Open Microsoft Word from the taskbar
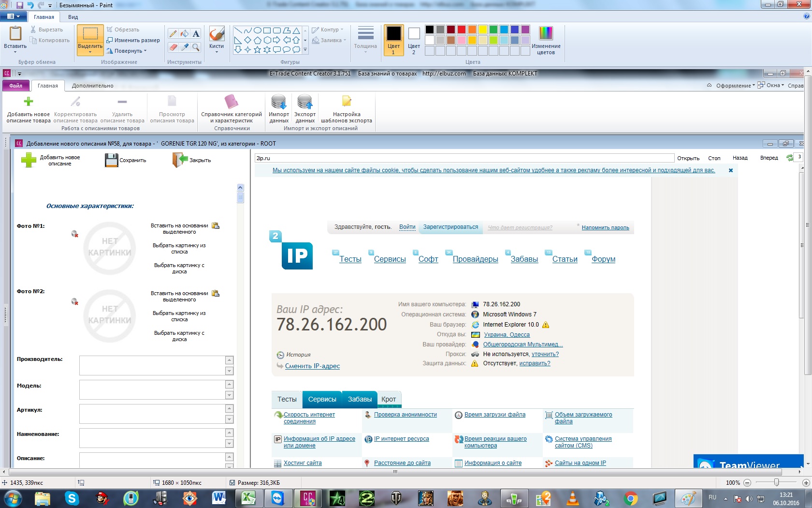 coord(219,498)
